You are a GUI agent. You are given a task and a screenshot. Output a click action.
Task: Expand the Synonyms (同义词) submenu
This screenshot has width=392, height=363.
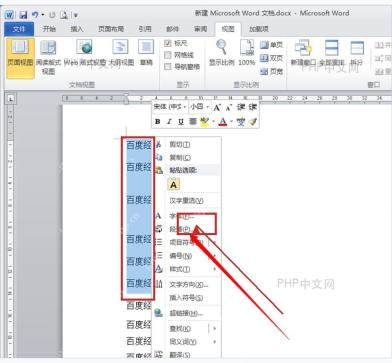click(215, 342)
